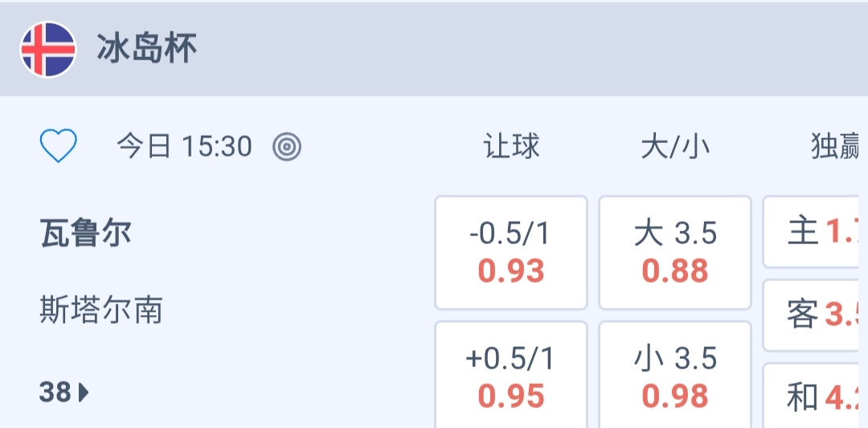Select the 让球 column header
Screen dimensions: 868x428
(x=511, y=147)
